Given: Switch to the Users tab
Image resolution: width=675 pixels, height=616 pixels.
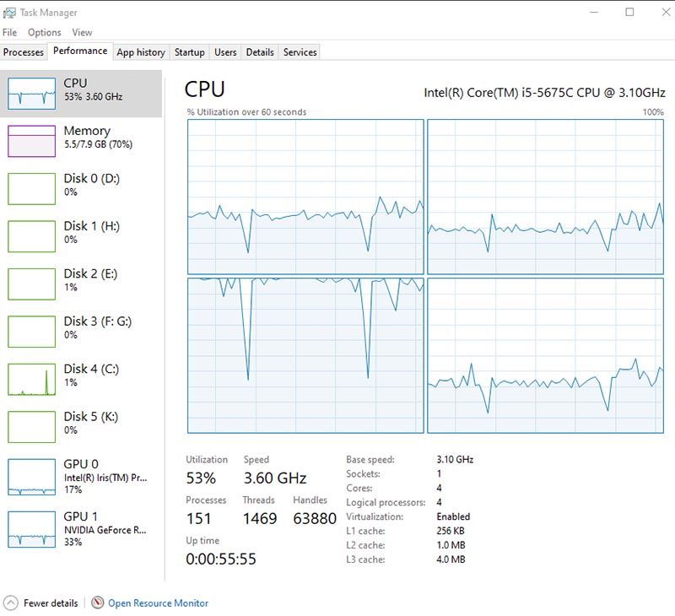Looking at the screenshot, I should 225,52.
